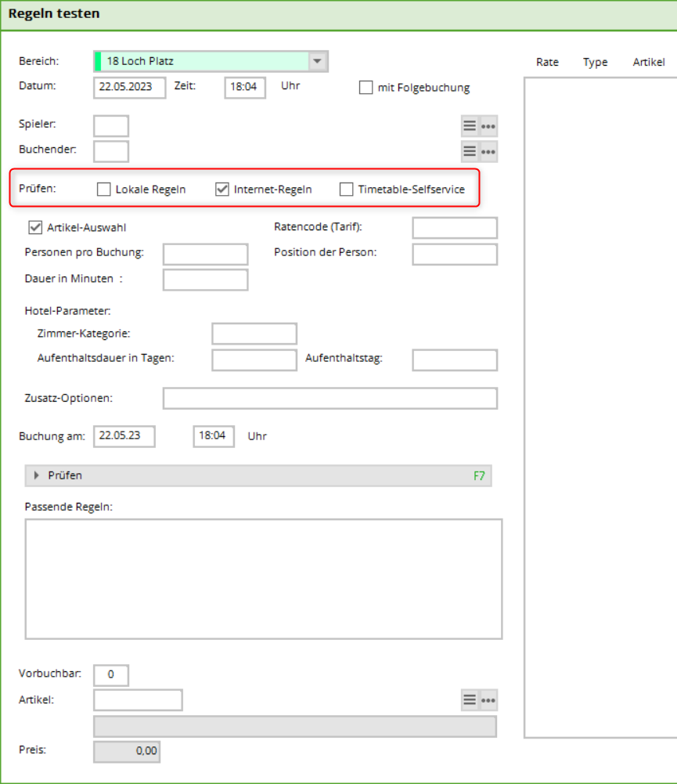Click the Prüfen F7 bar
This screenshot has height=784, width=677.
(x=258, y=475)
